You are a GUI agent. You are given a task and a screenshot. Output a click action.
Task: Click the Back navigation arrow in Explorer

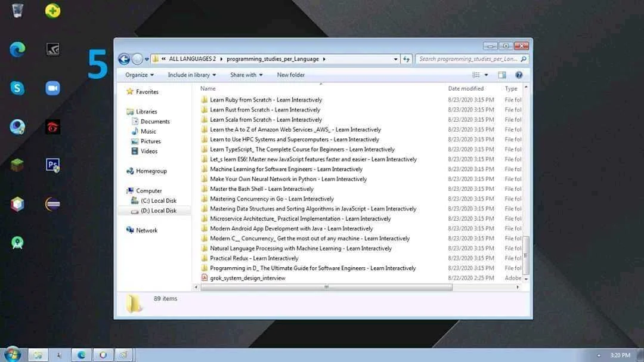click(x=124, y=59)
